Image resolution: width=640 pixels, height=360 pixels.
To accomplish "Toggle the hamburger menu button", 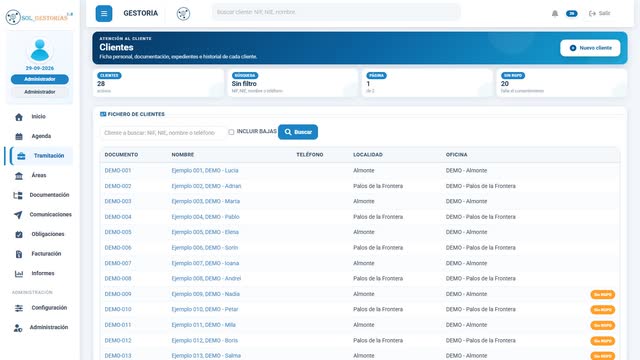I will [104, 13].
